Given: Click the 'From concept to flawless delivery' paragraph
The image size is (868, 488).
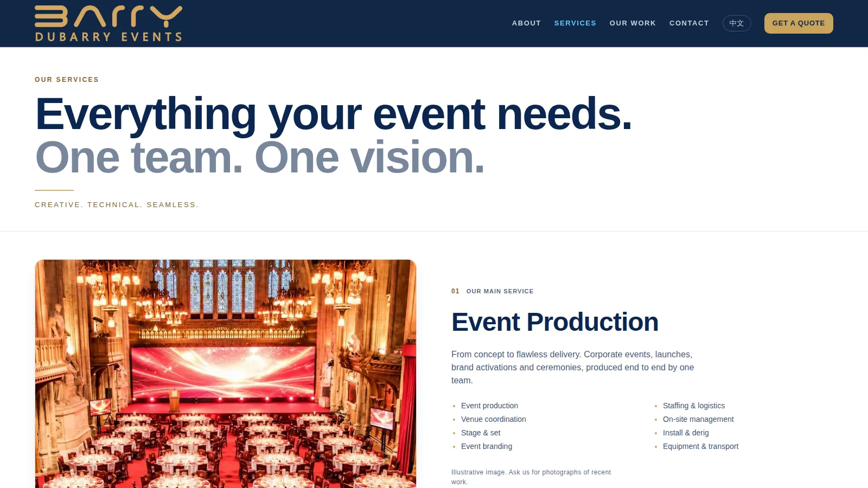Looking at the screenshot, I should pyautogui.click(x=573, y=367).
